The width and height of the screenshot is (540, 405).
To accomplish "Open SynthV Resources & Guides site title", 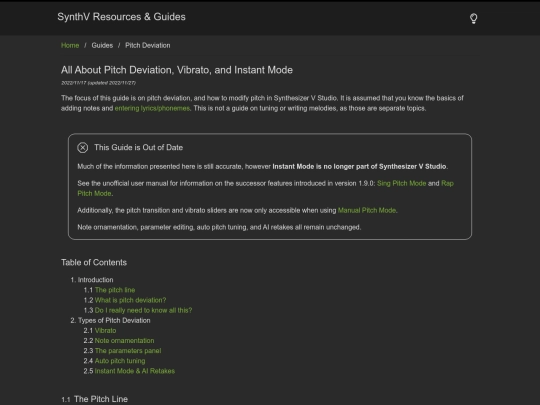I will pos(121,17).
